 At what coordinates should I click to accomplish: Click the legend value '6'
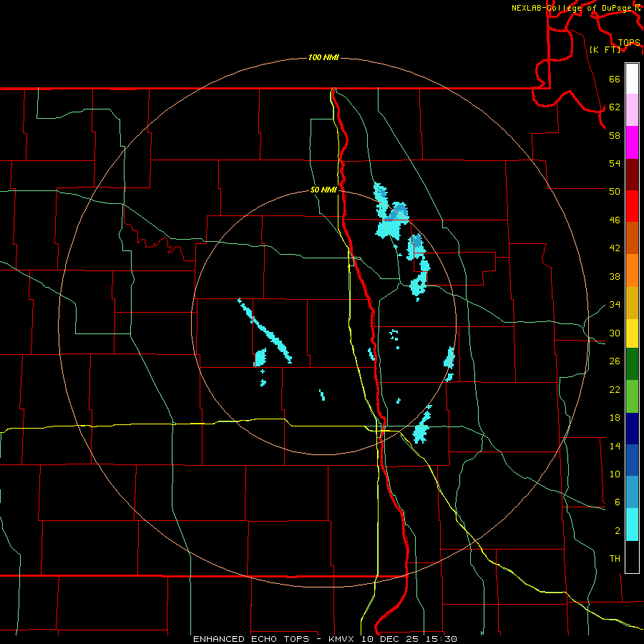[618, 502]
